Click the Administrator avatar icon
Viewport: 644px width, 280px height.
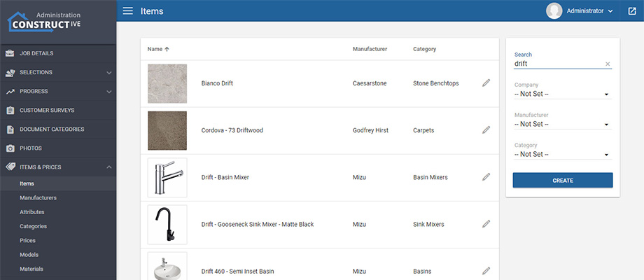[554, 10]
